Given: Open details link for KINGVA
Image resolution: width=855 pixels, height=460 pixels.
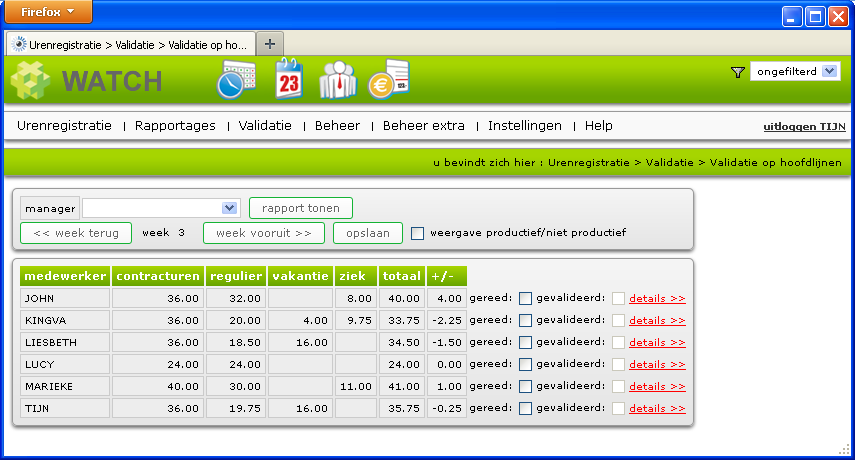Looking at the screenshot, I should coord(657,320).
